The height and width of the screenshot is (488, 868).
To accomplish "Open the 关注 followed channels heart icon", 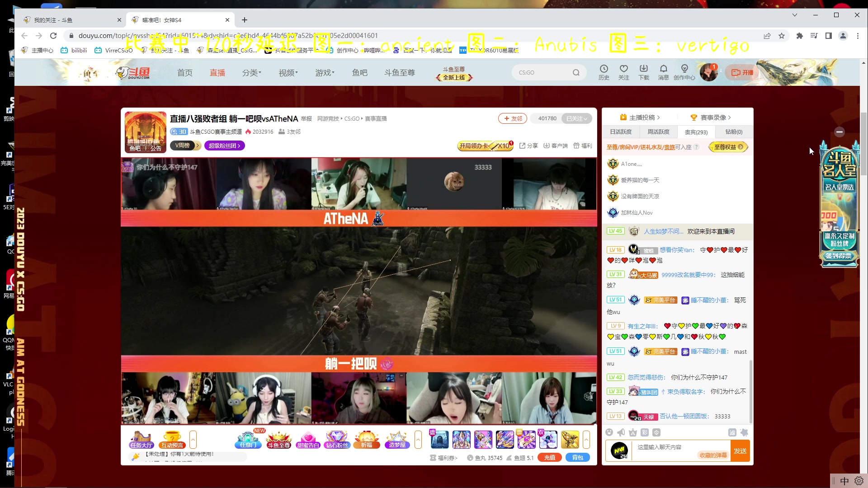I will (x=624, y=72).
